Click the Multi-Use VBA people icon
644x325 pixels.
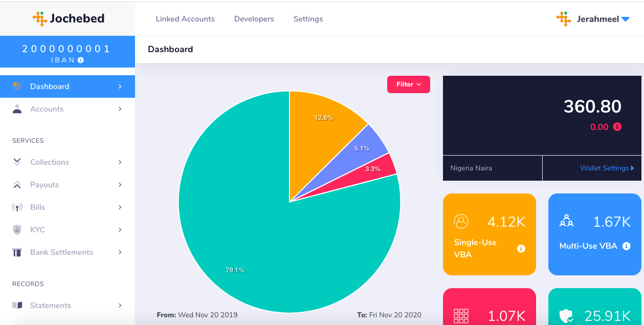pos(566,221)
